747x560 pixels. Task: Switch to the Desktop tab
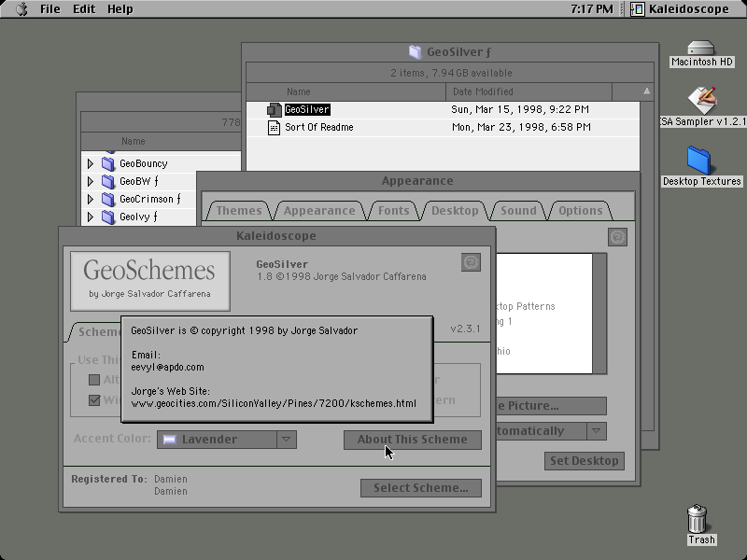pos(455,211)
